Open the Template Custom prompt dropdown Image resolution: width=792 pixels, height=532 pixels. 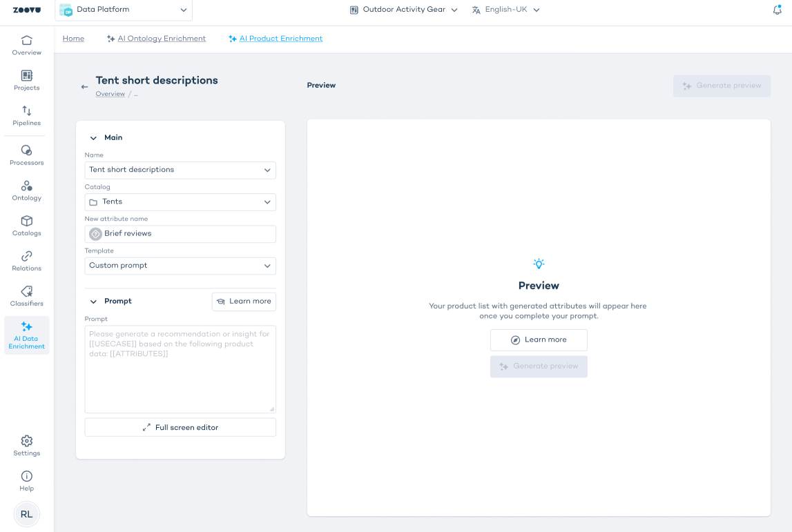180,266
